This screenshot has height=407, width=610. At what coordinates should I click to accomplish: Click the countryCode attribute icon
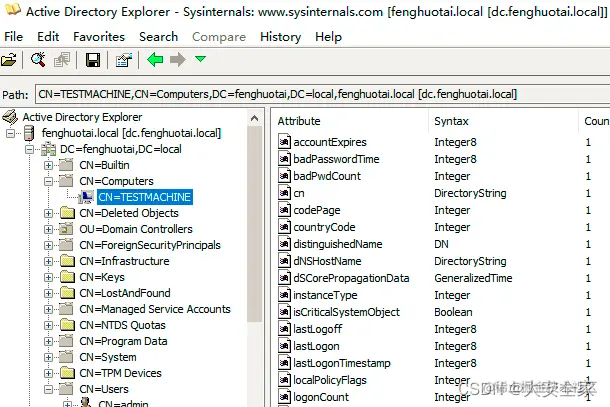click(284, 227)
